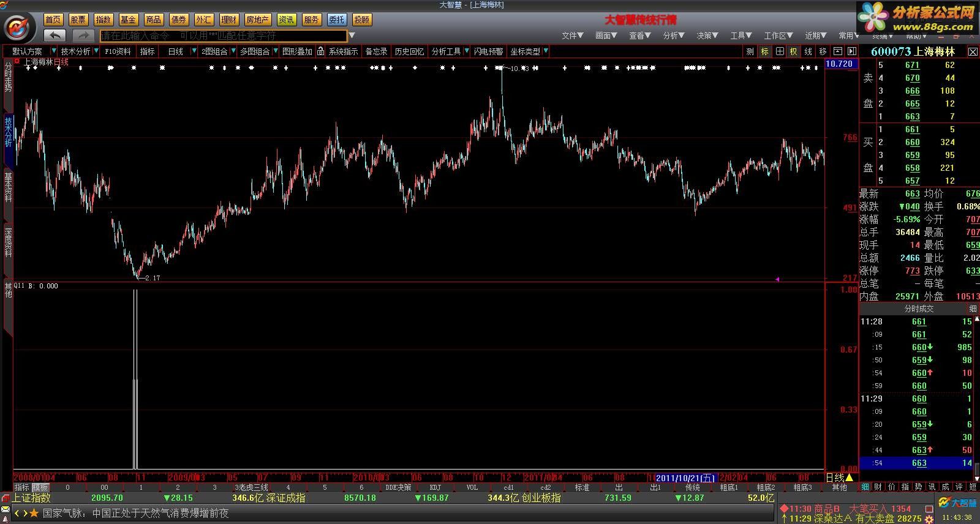Select the 3老虎三线 indicator tab
The width and height of the screenshot is (980, 524).
[x=251, y=487]
